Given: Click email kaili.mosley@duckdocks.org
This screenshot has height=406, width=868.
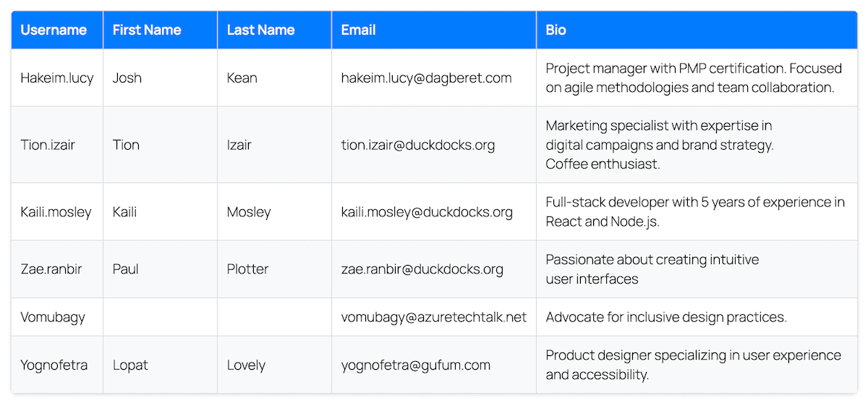Looking at the screenshot, I should 427,212.
